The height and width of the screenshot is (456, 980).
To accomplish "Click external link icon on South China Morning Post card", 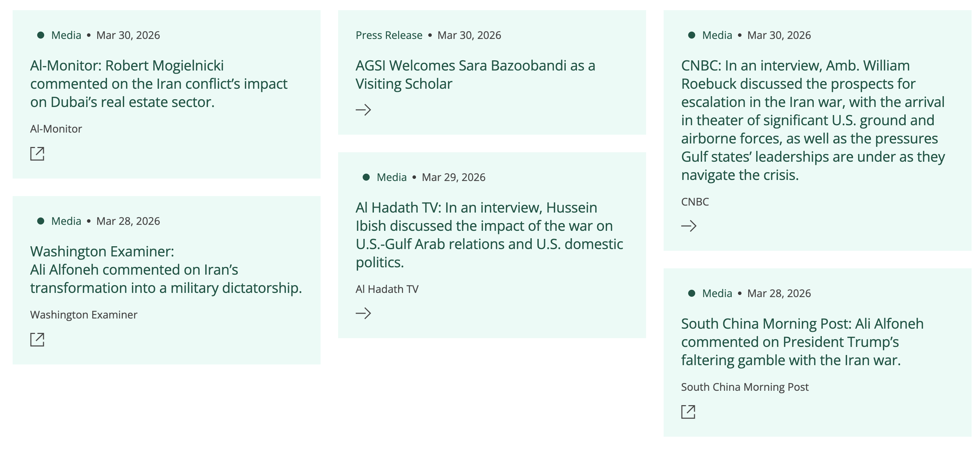I will pyautogui.click(x=688, y=412).
